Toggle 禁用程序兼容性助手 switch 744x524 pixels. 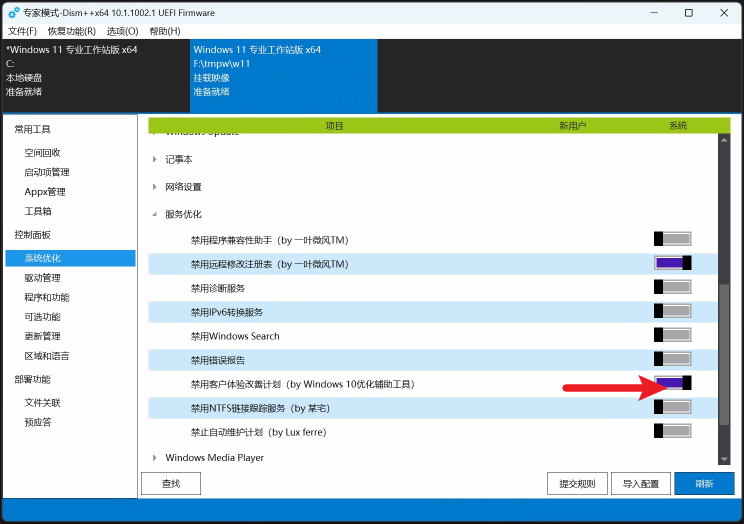pyautogui.click(x=672, y=239)
